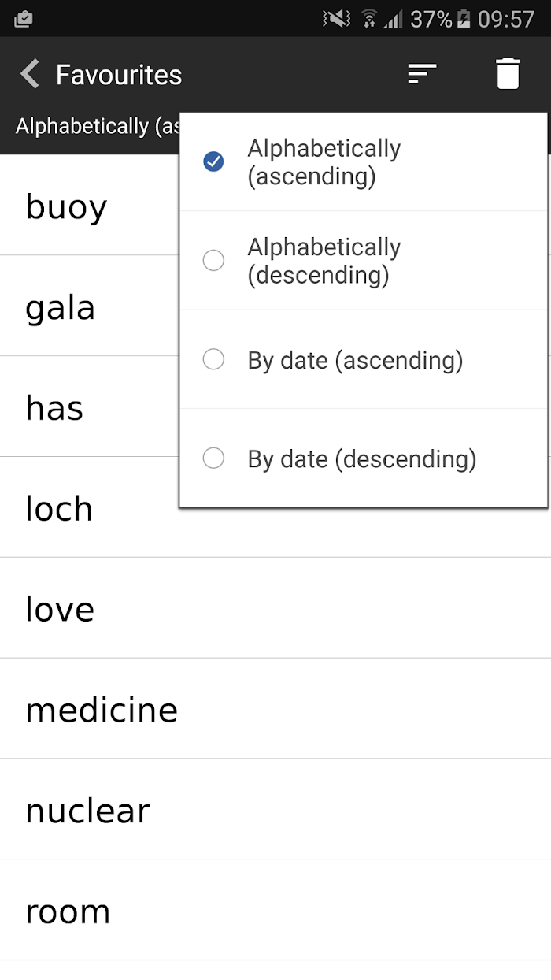
Task: Tap the muted vibrate status icon
Action: pos(336,19)
